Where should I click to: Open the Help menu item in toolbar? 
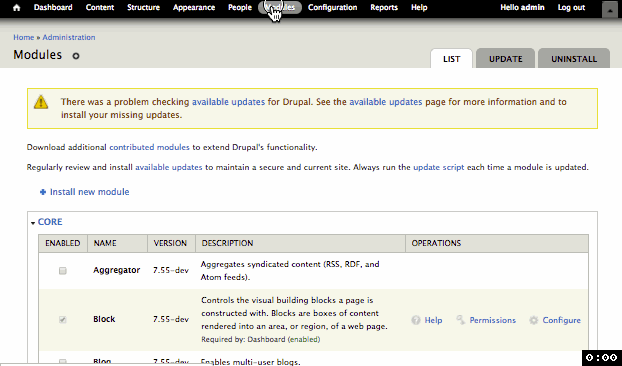pyautogui.click(x=419, y=8)
